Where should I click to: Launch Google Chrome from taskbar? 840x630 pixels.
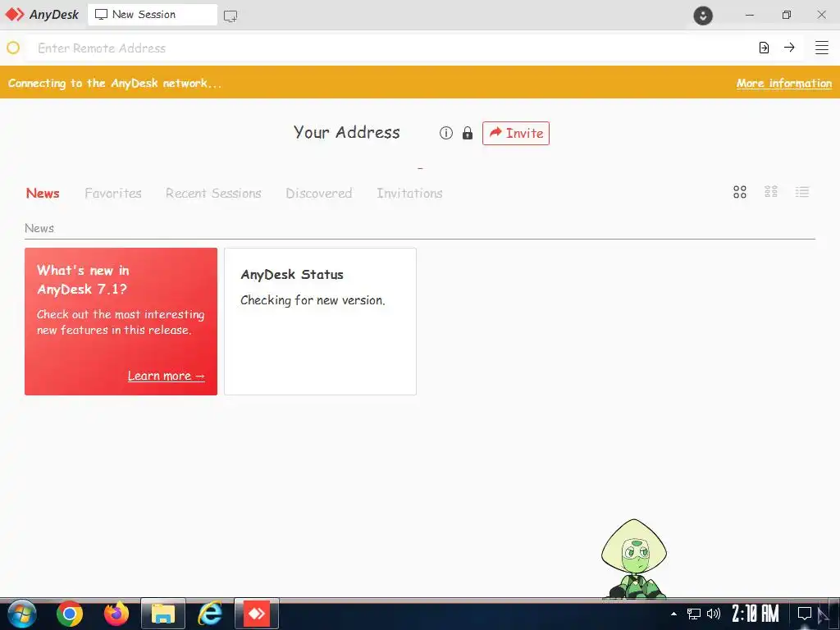70,614
